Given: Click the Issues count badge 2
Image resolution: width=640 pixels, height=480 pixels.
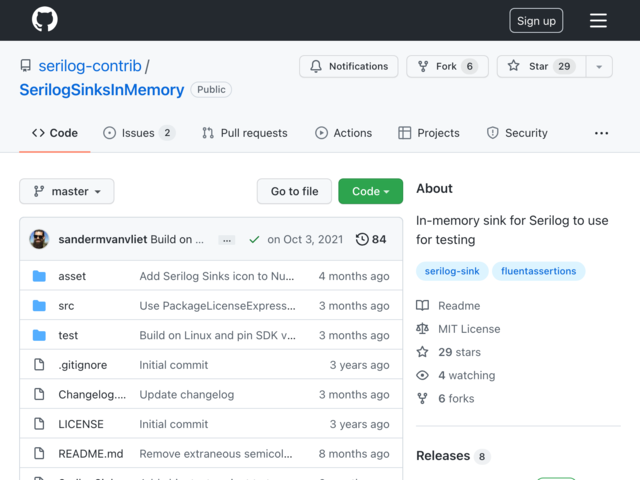Looking at the screenshot, I should [167, 133].
